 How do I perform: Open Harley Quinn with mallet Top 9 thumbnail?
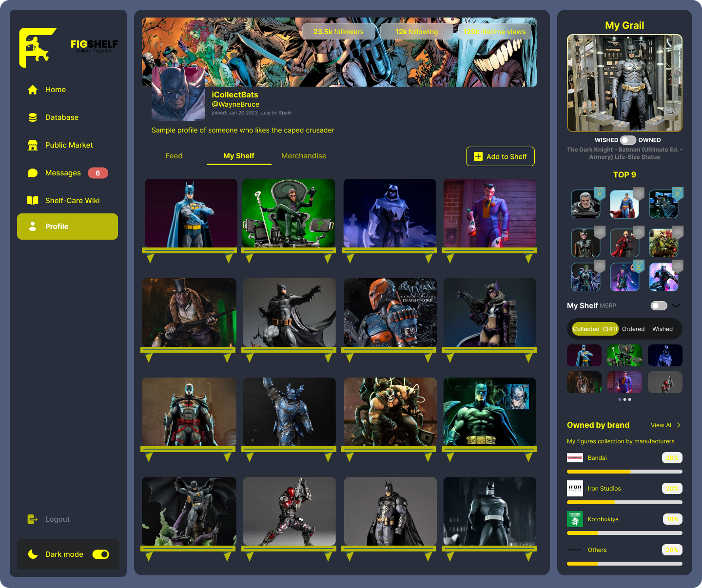click(x=624, y=243)
